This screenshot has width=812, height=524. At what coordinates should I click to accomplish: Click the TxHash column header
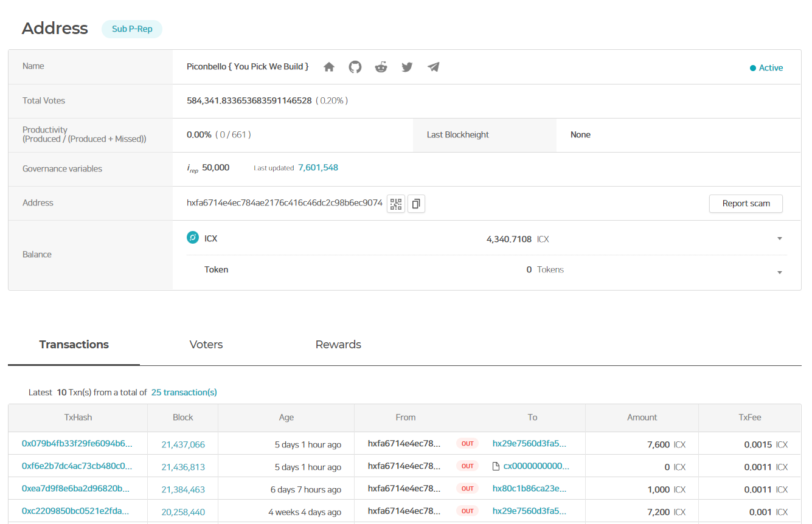click(78, 418)
